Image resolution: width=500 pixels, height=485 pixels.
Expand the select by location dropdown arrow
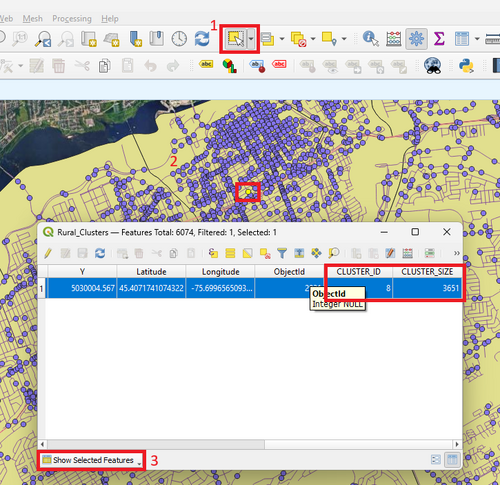(x=344, y=39)
